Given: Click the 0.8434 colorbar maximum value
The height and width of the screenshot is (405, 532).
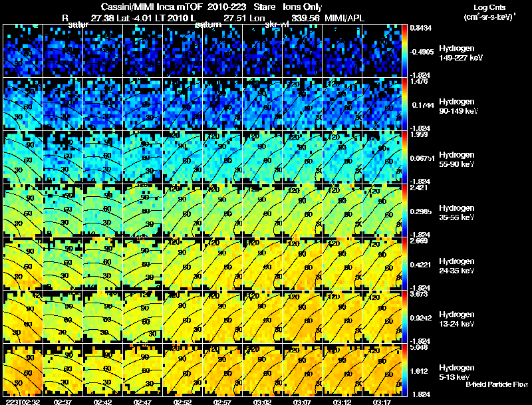Looking at the screenshot, I should point(421,28).
